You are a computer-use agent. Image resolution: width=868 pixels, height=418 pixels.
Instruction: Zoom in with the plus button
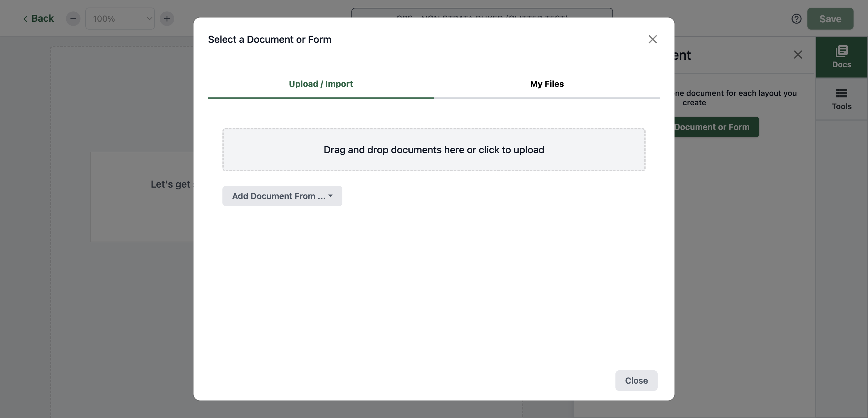pyautogui.click(x=167, y=18)
